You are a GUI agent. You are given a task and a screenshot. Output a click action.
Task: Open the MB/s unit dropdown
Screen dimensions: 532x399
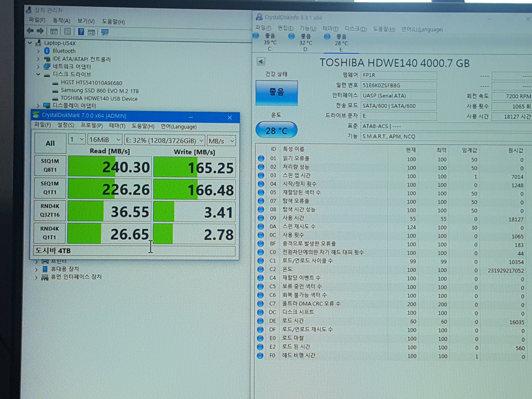[x=221, y=141]
